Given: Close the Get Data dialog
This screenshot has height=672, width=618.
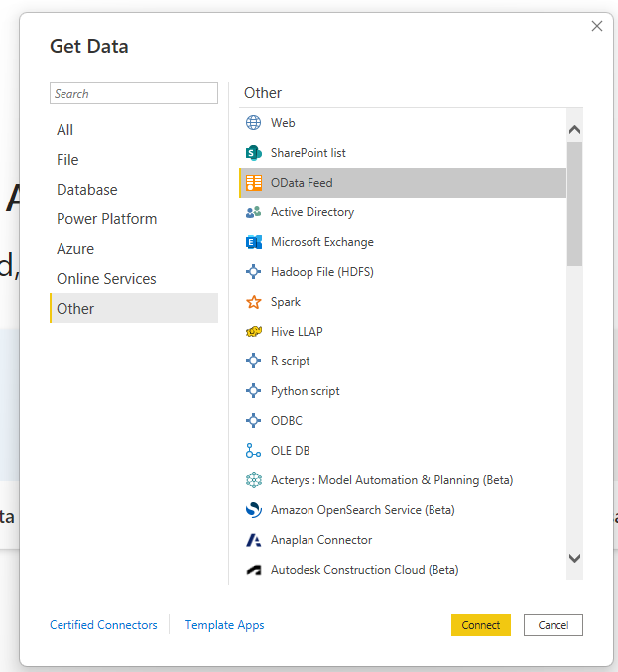Looking at the screenshot, I should (597, 26).
